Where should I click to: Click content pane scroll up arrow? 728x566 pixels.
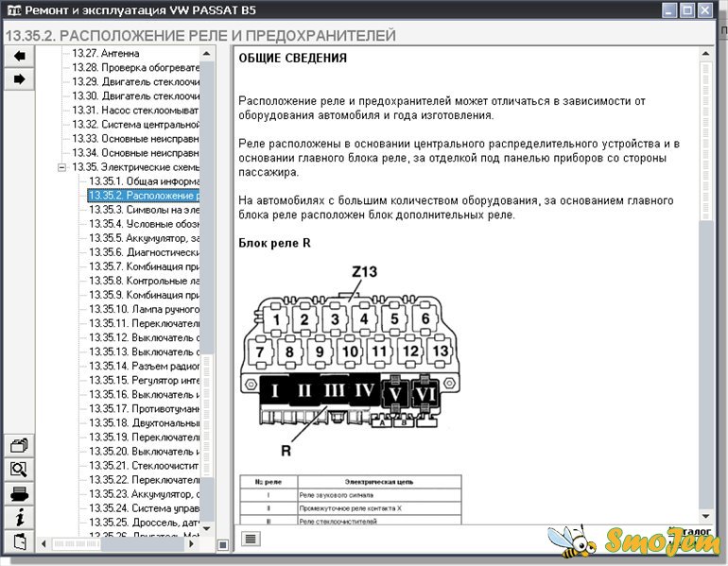(x=705, y=54)
